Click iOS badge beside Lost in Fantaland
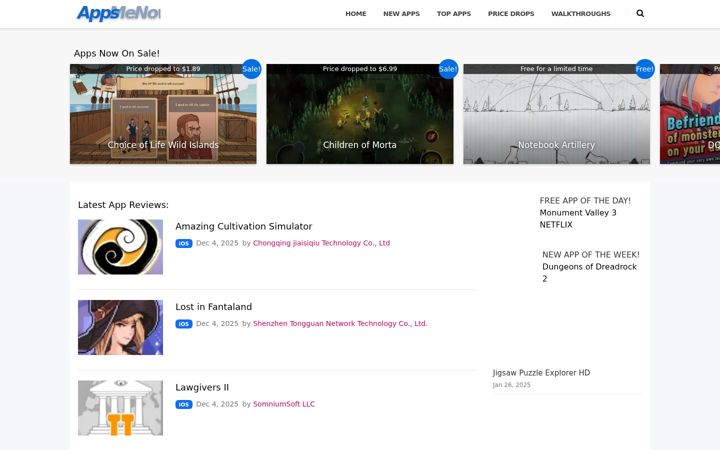 pos(184,324)
